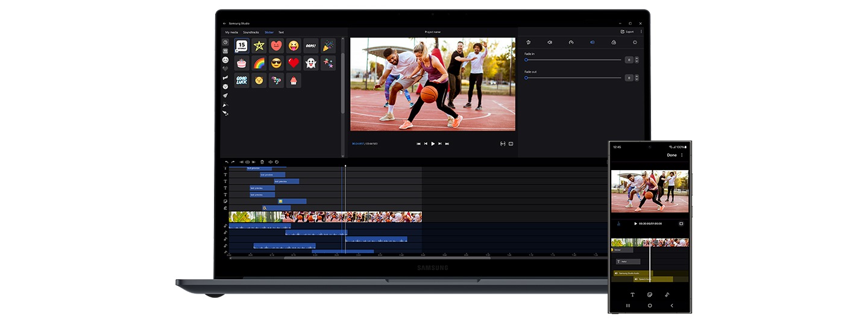Image resolution: width=868 pixels, height=325 pixels.
Task: Increase Fade out with the stepper arrows
Action: click(x=637, y=77)
